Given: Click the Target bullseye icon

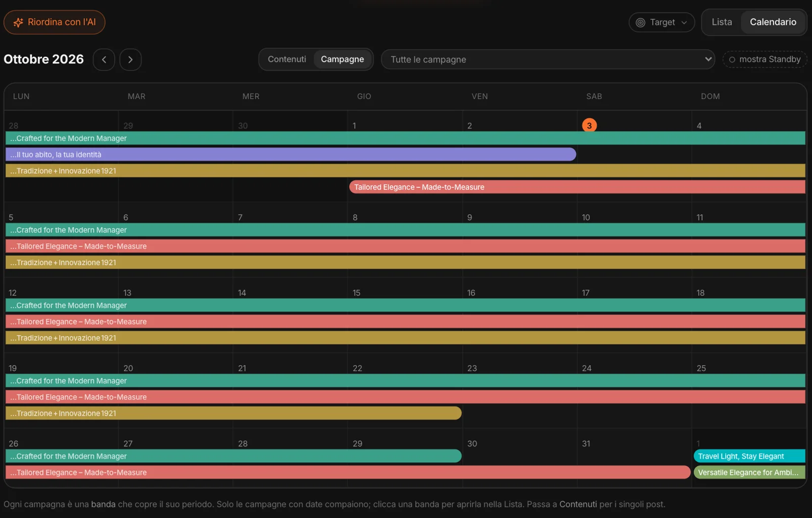Looking at the screenshot, I should pos(640,22).
